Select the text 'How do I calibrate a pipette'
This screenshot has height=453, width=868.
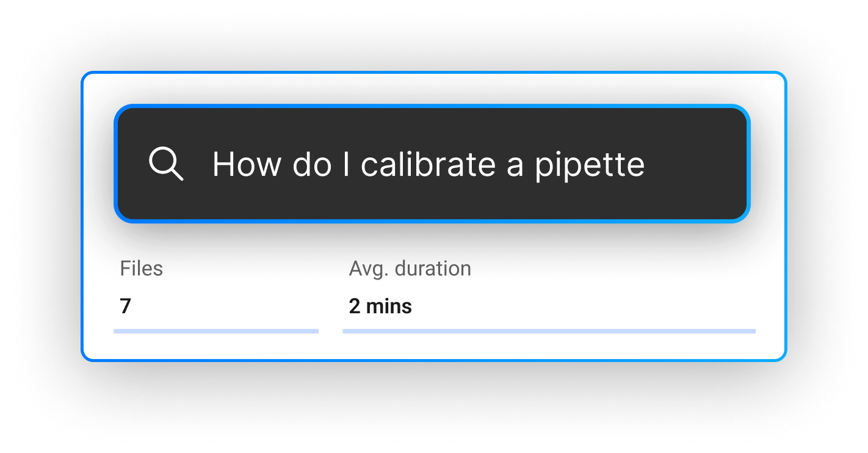(x=427, y=164)
